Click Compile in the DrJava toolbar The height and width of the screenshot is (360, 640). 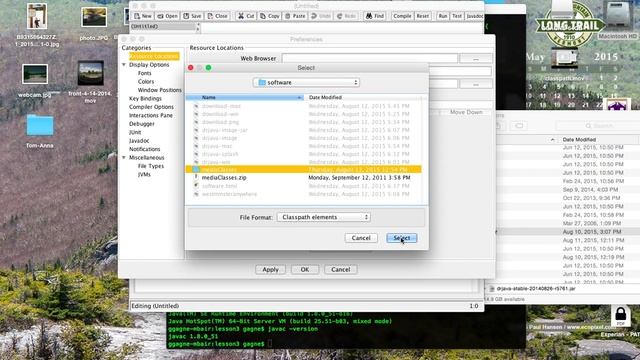[x=402, y=16]
